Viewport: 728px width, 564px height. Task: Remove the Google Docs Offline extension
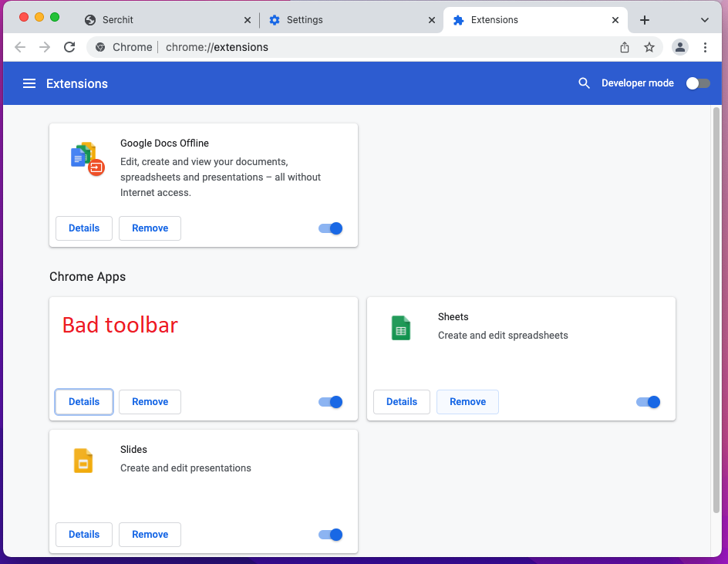[x=150, y=228]
